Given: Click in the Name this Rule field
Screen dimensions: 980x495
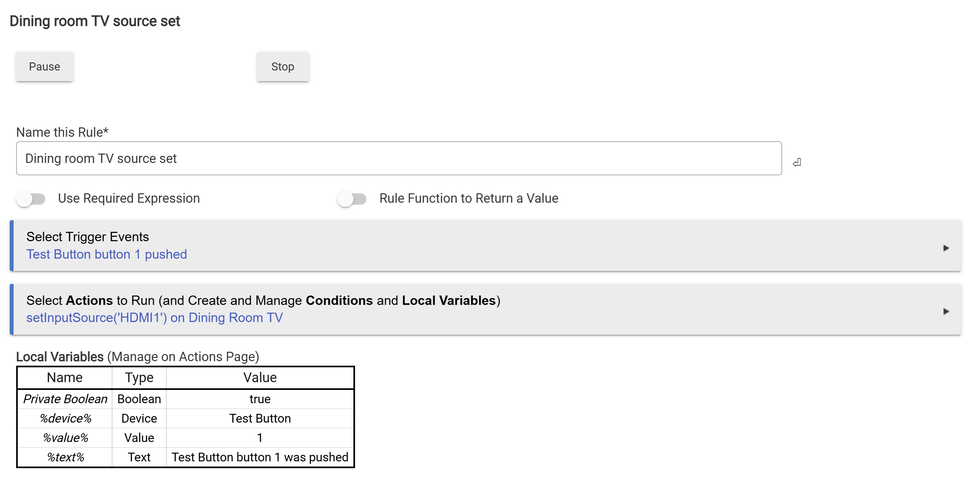Looking at the screenshot, I should pyautogui.click(x=399, y=158).
